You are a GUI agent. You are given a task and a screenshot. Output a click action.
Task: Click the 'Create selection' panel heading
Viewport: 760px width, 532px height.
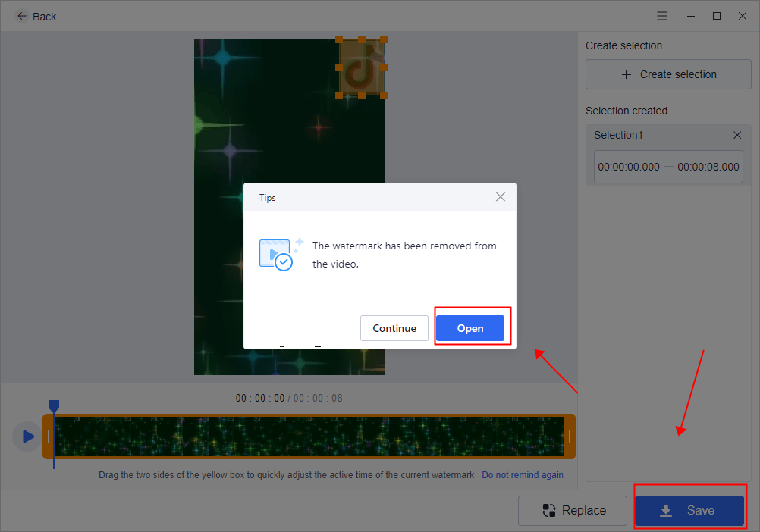tap(623, 45)
